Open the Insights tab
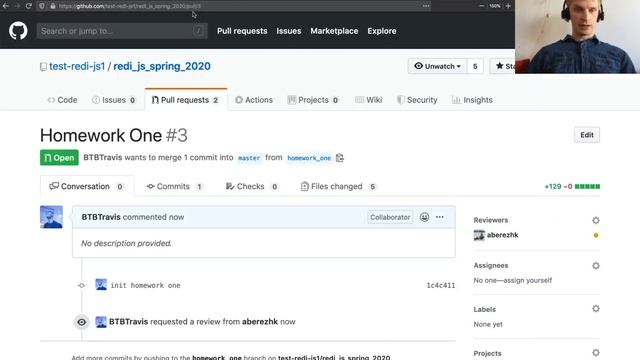640x360 pixels. (472, 100)
